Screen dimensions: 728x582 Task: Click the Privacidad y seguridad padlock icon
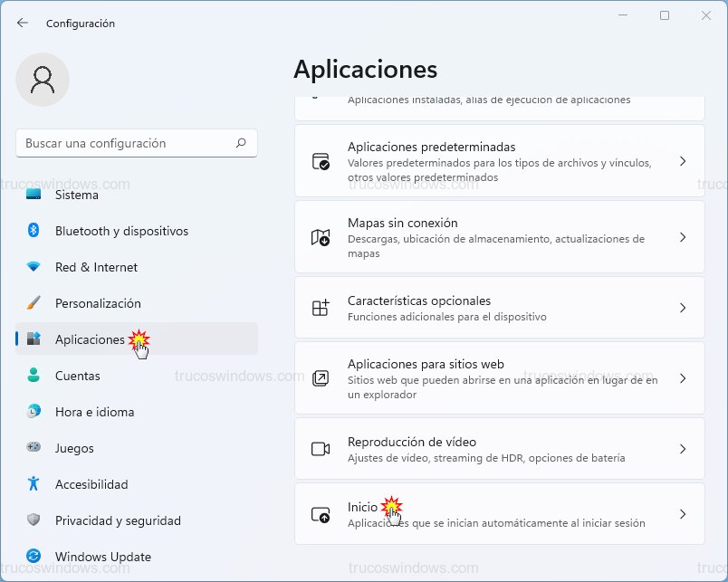31,520
